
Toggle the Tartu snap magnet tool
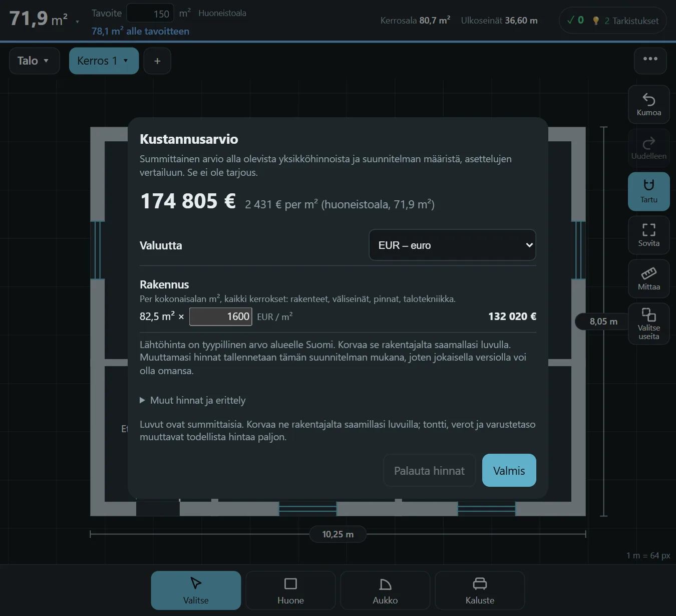click(648, 191)
